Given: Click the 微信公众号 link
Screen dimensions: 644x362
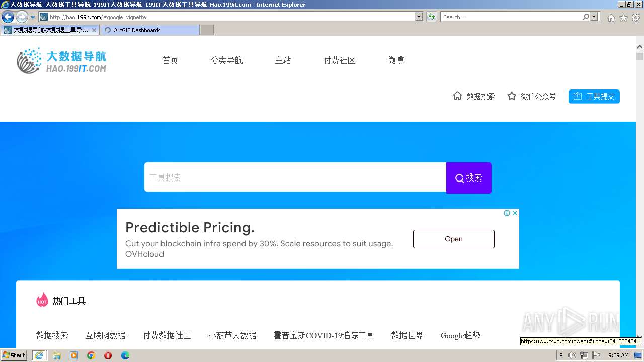Looking at the screenshot, I should (x=538, y=96).
